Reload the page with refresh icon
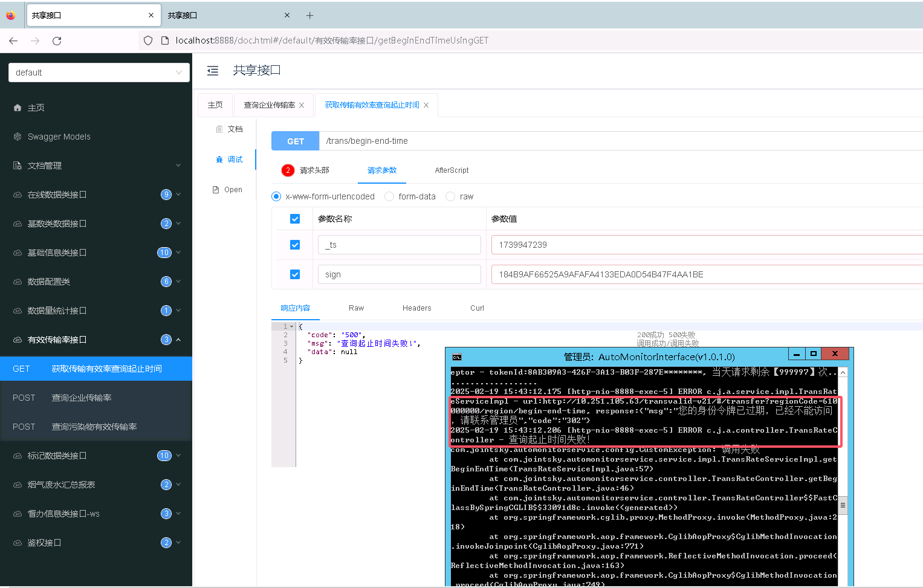 pyautogui.click(x=57, y=40)
